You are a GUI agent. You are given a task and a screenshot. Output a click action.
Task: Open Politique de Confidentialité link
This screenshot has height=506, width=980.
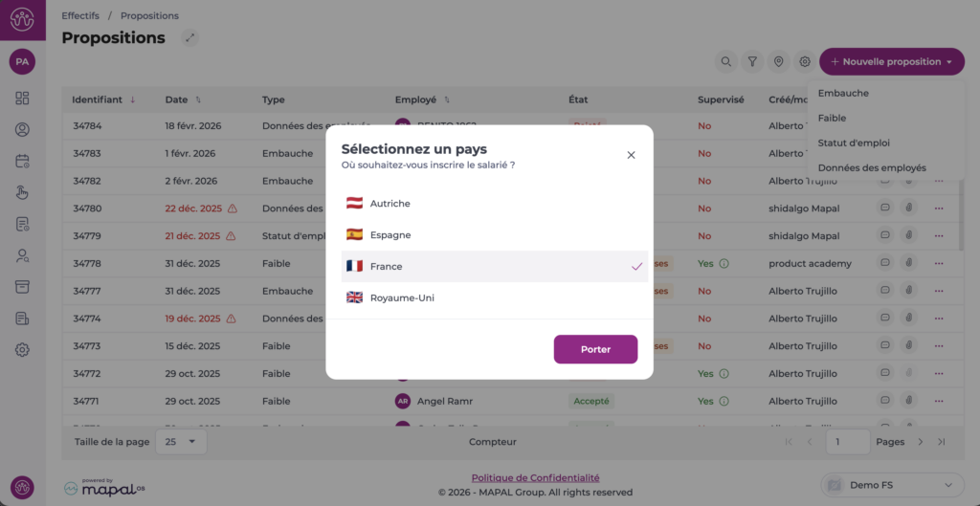point(535,477)
